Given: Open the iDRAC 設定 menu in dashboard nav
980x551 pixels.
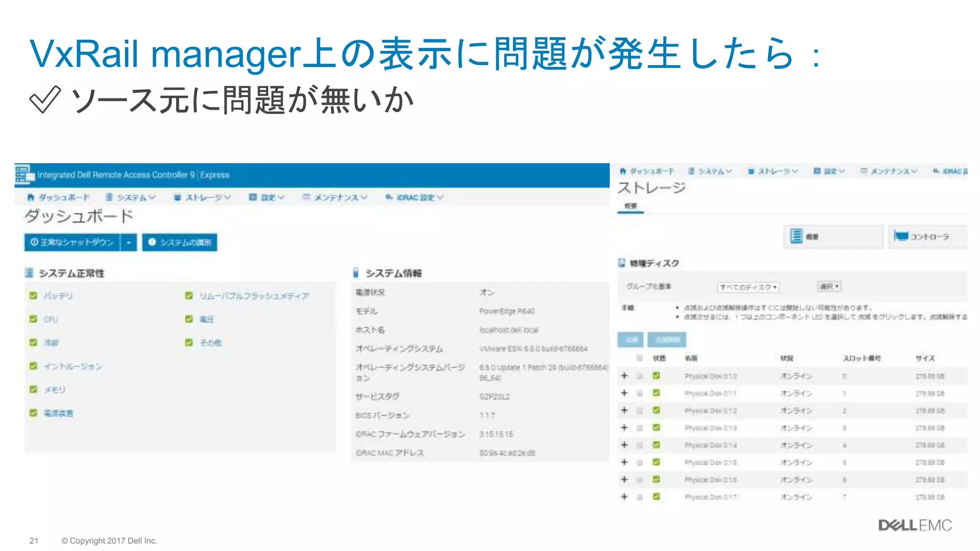Looking at the screenshot, I should click(414, 197).
